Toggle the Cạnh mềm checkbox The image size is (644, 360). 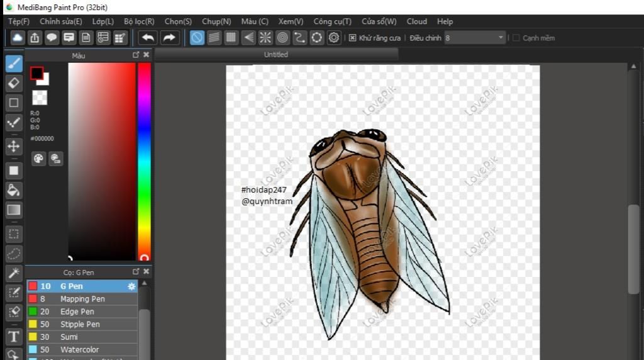[516, 38]
